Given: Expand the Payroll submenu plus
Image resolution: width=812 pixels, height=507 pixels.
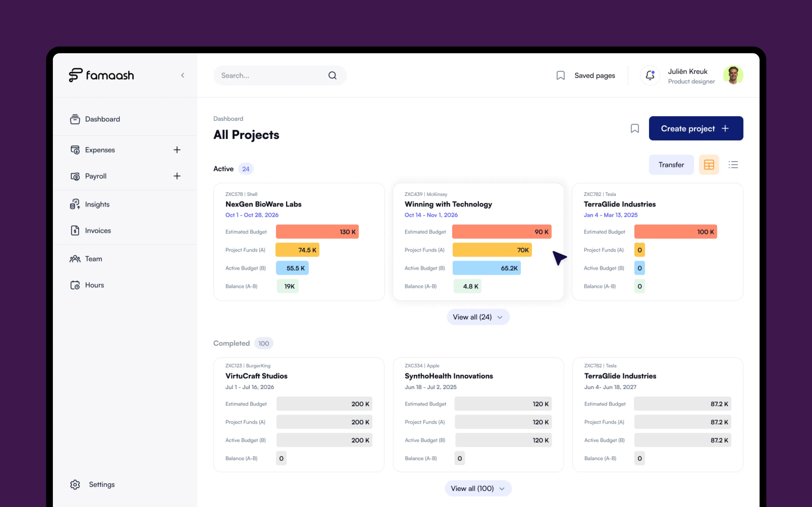Looking at the screenshot, I should tap(177, 176).
